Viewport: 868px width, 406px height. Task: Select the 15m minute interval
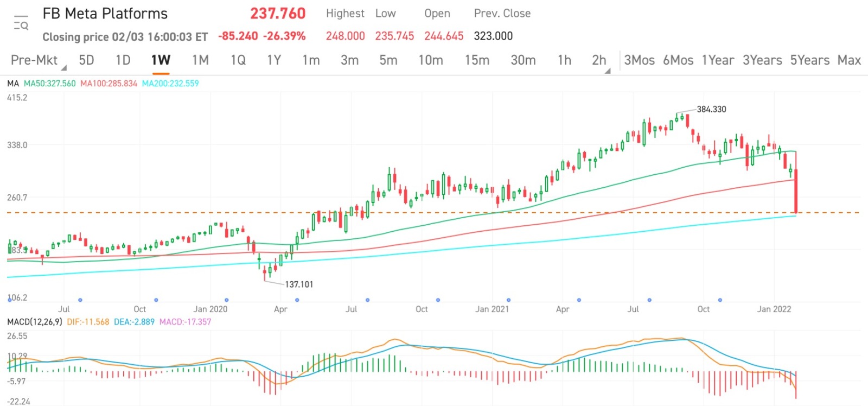click(x=477, y=60)
